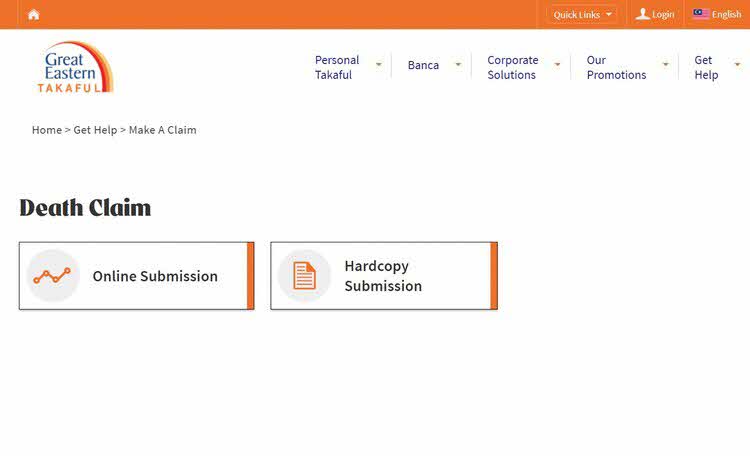Image resolution: width=750 pixels, height=456 pixels.
Task: Expand the Banca menu arrow
Action: coord(458,65)
